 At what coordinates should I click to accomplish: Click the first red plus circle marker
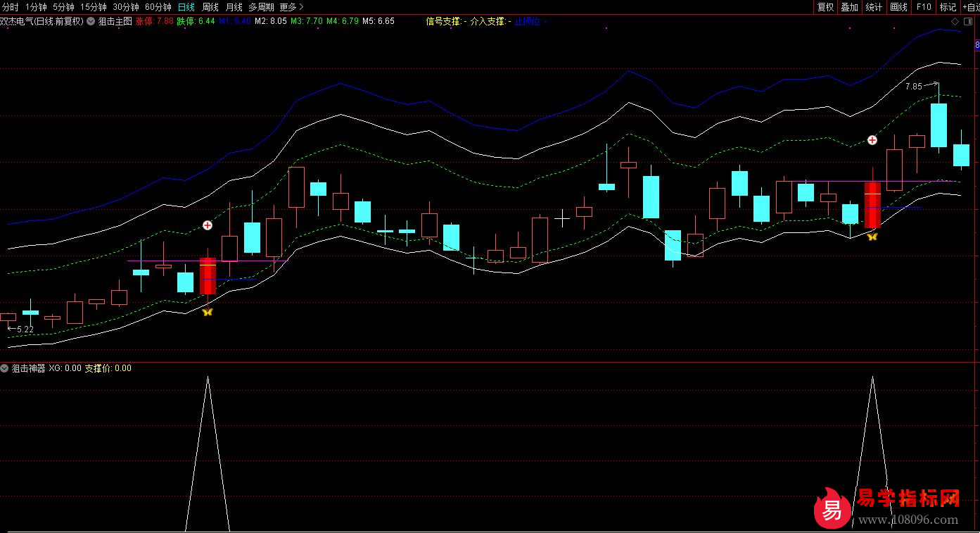pyautogui.click(x=208, y=225)
